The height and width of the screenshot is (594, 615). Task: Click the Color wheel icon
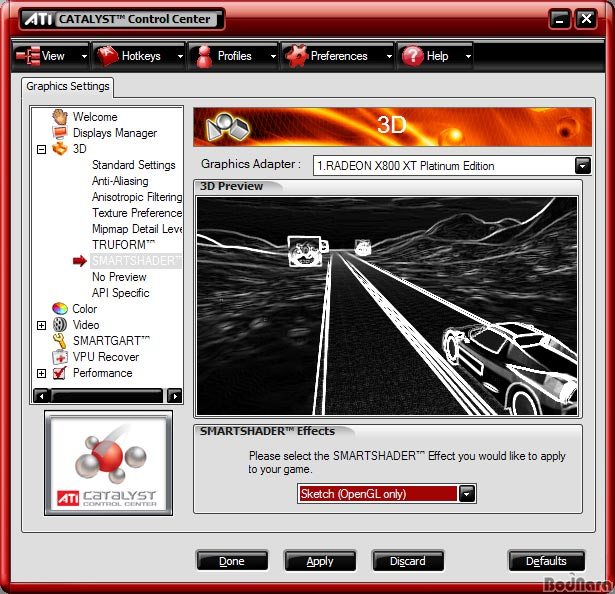pos(60,309)
